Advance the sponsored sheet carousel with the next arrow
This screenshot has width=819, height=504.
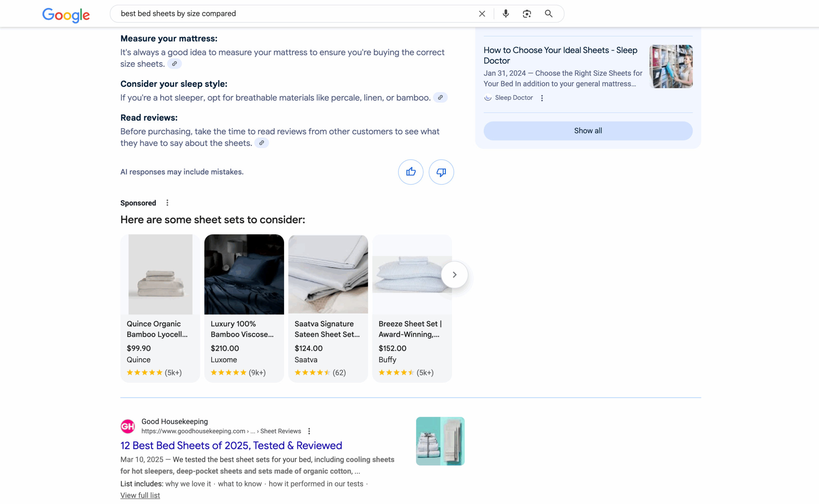tap(454, 274)
